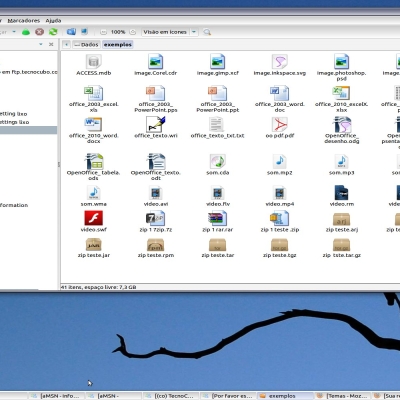Select the office_texto.wri pen icon
The width and height of the screenshot is (400, 400).
(155, 124)
